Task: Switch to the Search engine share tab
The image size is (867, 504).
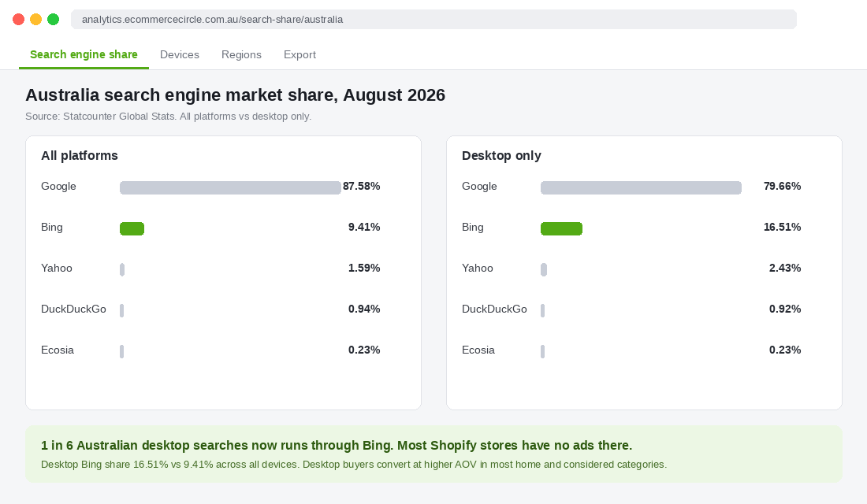Action: click(84, 54)
